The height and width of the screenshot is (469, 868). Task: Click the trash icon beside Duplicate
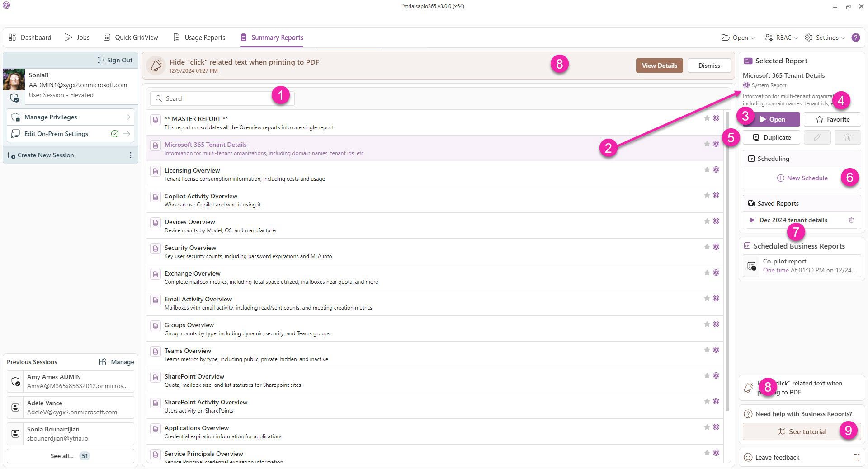point(847,137)
